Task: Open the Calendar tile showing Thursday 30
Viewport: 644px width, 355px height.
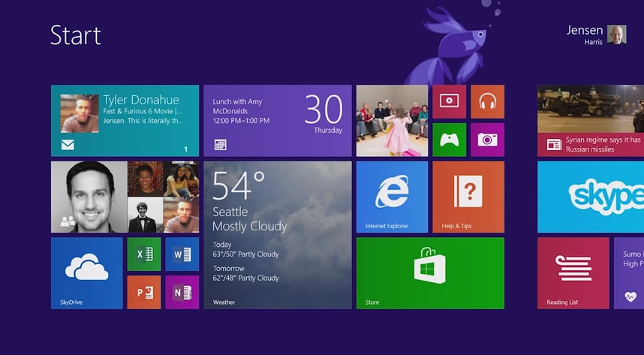Action: click(278, 121)
